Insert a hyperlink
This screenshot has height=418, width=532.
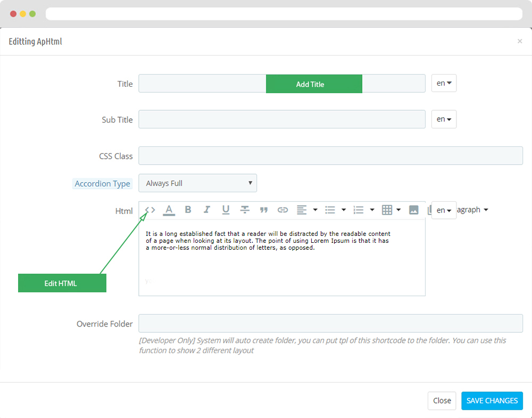pyautogui.click(x=282, y=210)
